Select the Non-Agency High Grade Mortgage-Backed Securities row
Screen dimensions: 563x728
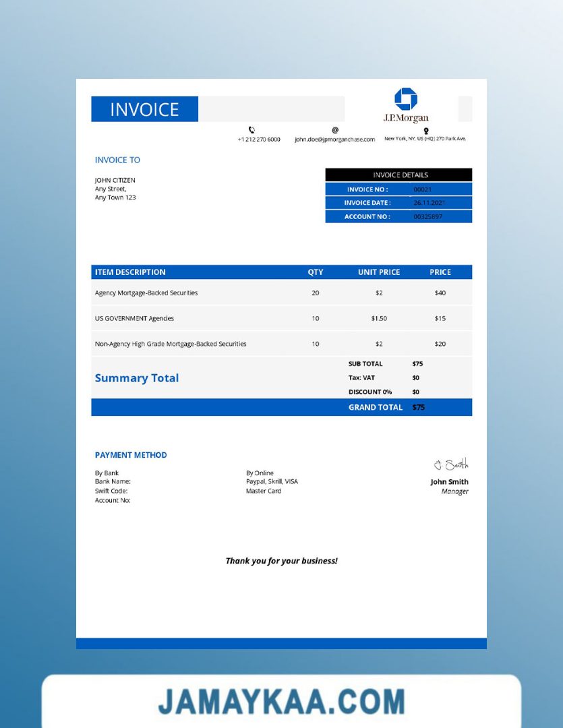click(x=171, y=344)
